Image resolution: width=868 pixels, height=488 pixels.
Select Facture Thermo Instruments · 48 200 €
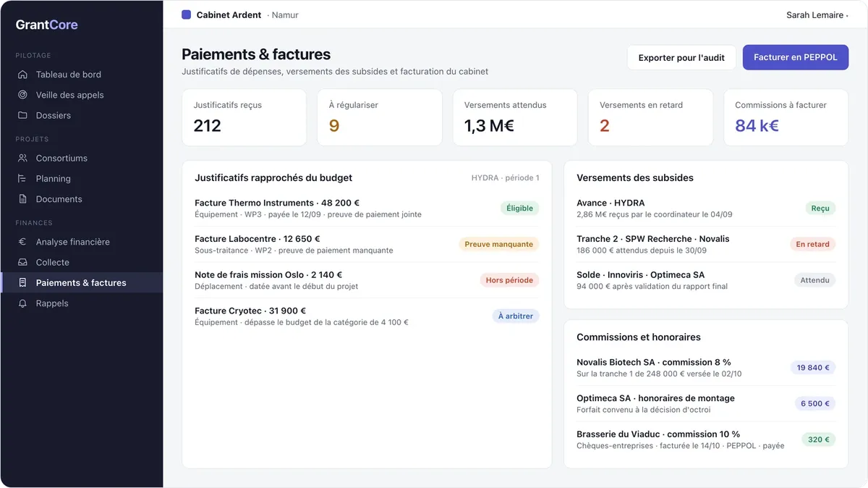[367, 209]
